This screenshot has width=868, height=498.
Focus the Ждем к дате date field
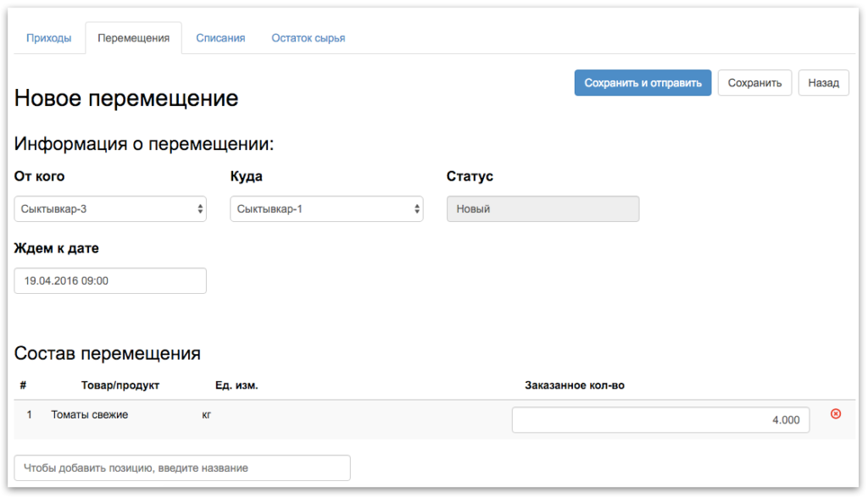tap(110, 280)
